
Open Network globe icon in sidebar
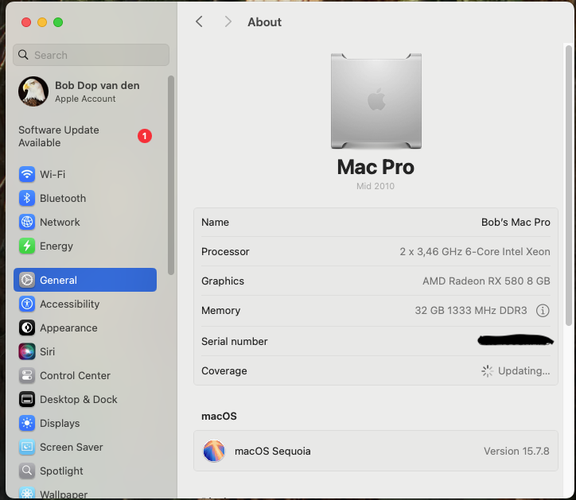pyautogui.click(x=27, y=222)
